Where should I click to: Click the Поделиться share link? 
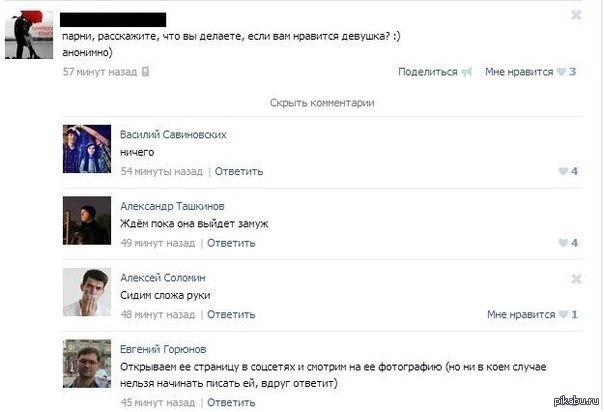(428, 72)
